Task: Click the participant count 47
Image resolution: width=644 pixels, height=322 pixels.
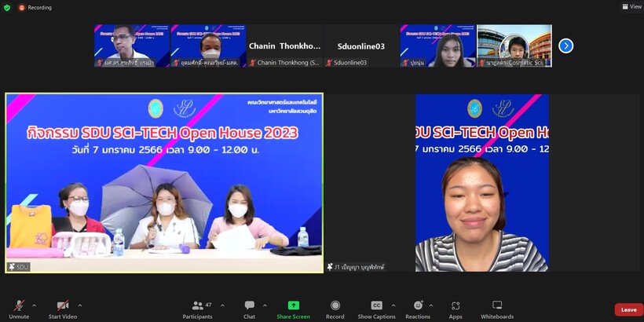Action: [x=209, y=305]
